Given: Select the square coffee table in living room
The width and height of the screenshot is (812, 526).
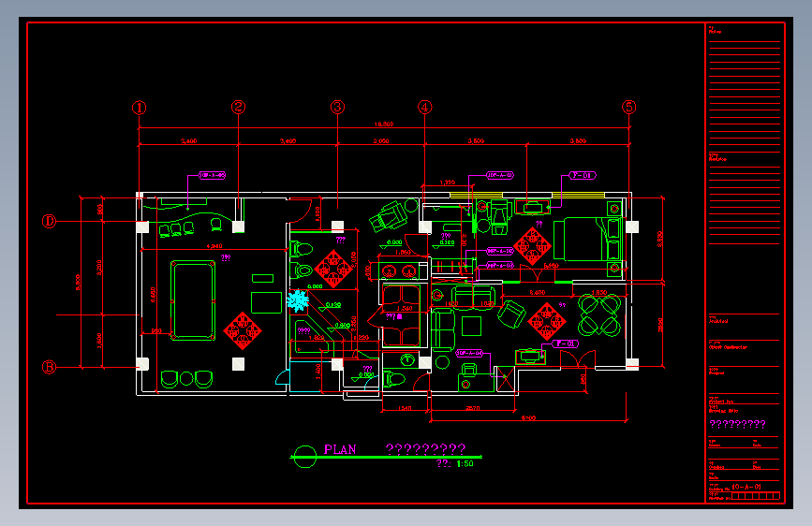Looking at the screenshot, I should click(472, 326).
